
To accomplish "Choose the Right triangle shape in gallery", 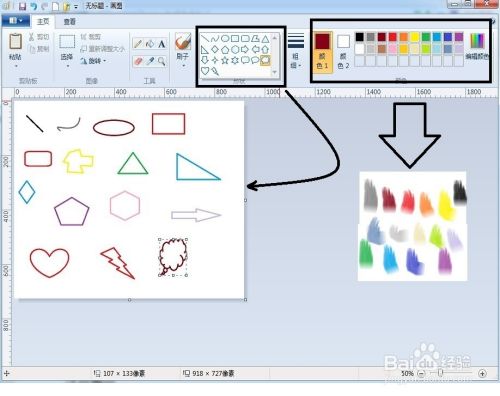I will click(x=205, y=50).
